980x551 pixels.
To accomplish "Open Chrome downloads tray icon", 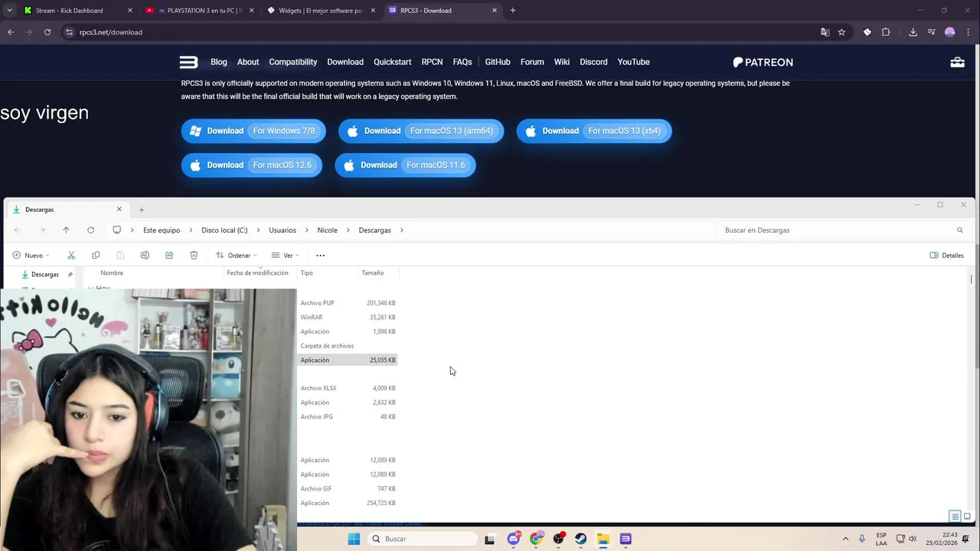I will click(x=913, y=32).
